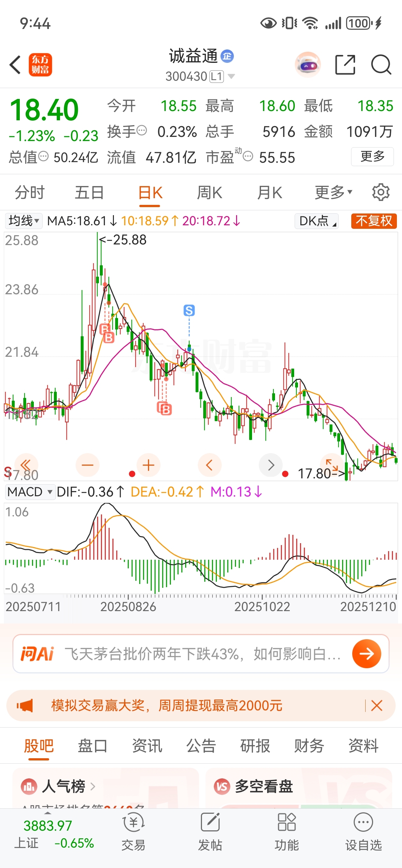This screenshot has width=402, height=868.
Task: Zoom out chart with minus button
Action: [88, 465]
